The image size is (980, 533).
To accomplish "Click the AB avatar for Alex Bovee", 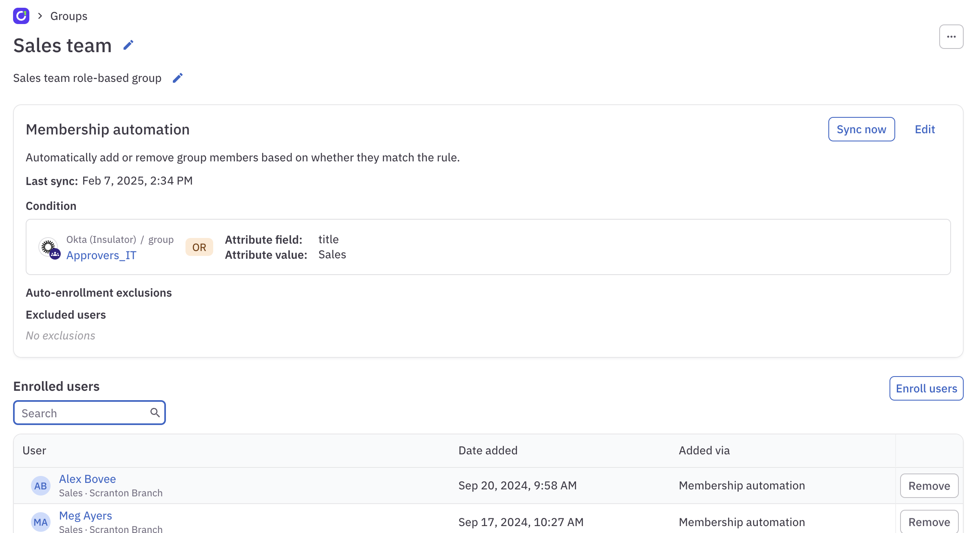I will click(x=41, y=486).
